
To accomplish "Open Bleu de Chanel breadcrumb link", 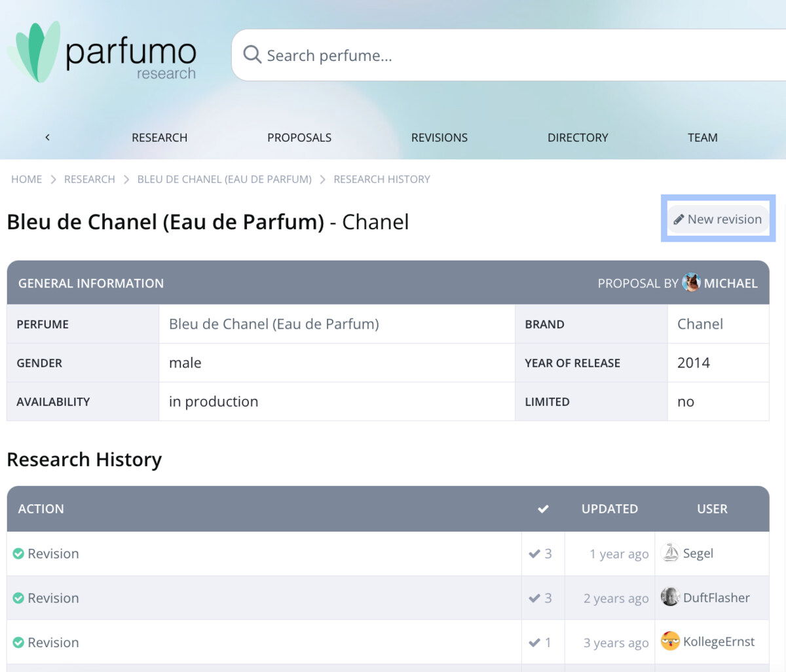I will [x=225, y=179].
